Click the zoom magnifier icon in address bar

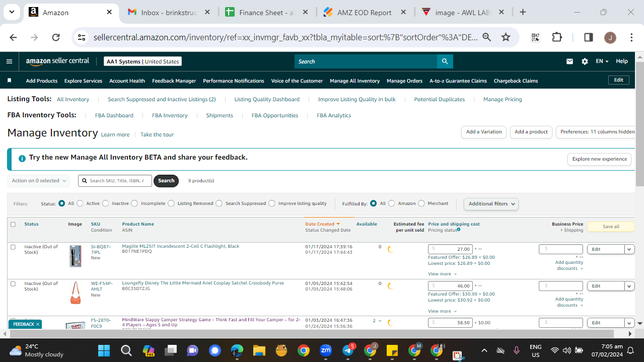coord(486,37)
